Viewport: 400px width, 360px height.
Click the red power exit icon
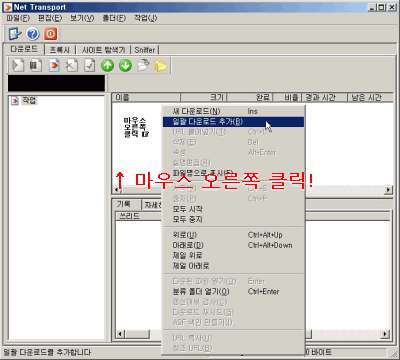tap(51, 34)
